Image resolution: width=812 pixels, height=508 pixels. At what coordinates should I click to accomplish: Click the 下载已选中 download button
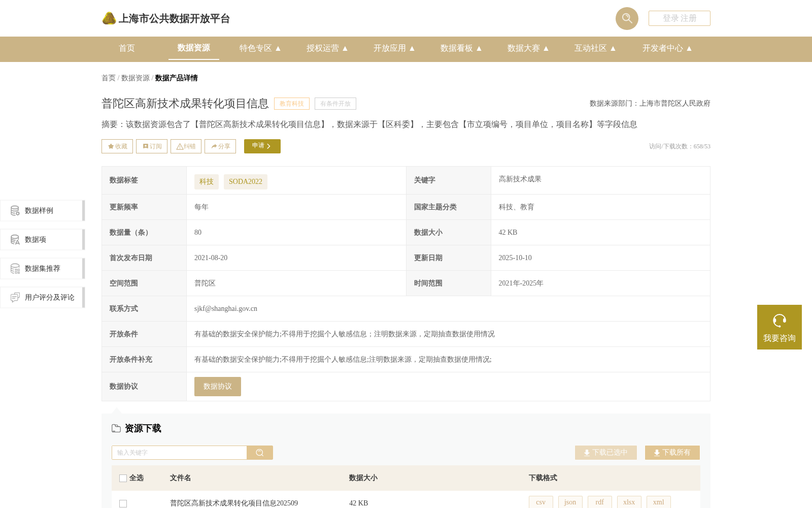(606, 453)
